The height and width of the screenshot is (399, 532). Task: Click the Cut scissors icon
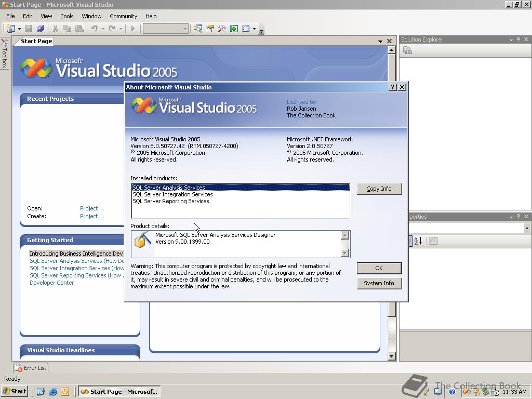55,29
